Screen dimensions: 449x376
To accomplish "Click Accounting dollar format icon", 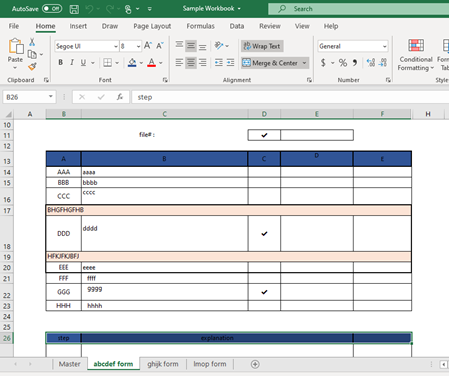I will point(323,62).
